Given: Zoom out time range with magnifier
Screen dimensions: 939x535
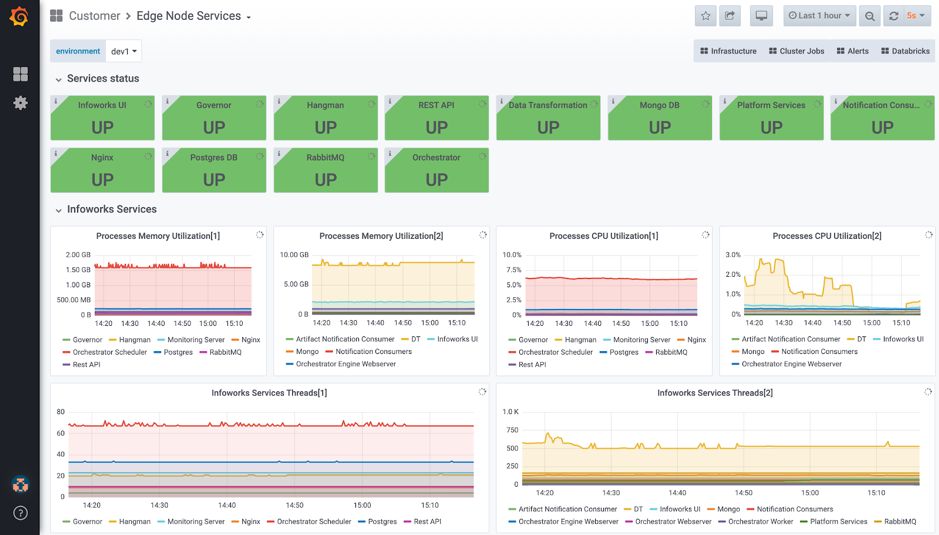Looking at the screenshot, I should (870, 16).
